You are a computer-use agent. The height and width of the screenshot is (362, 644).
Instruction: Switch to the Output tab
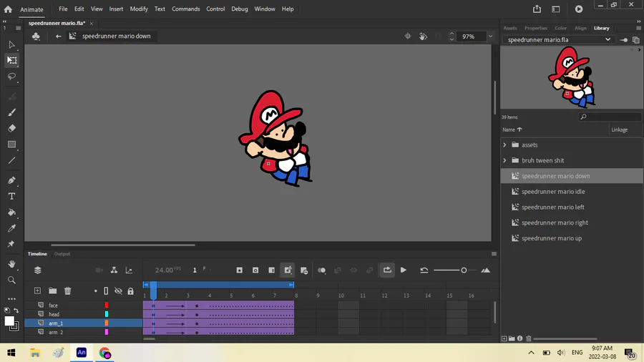[x=62, y=254]
